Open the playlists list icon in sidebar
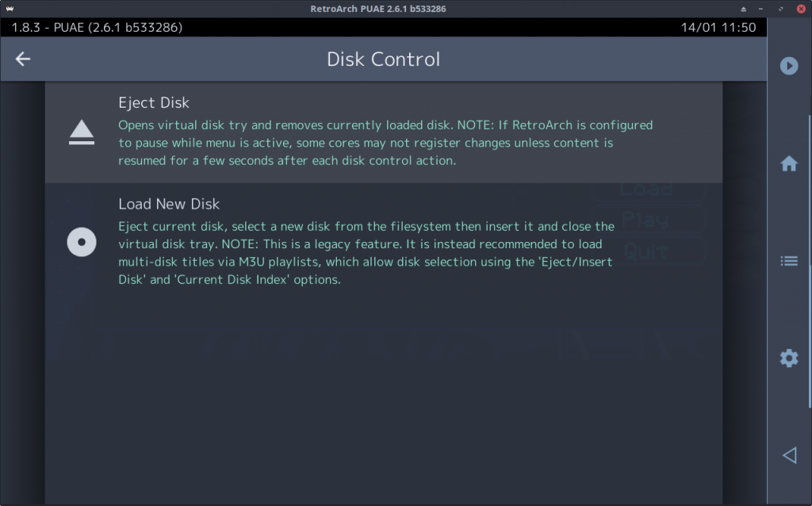This screenshot has height=506, width=812. click(789, 261)
